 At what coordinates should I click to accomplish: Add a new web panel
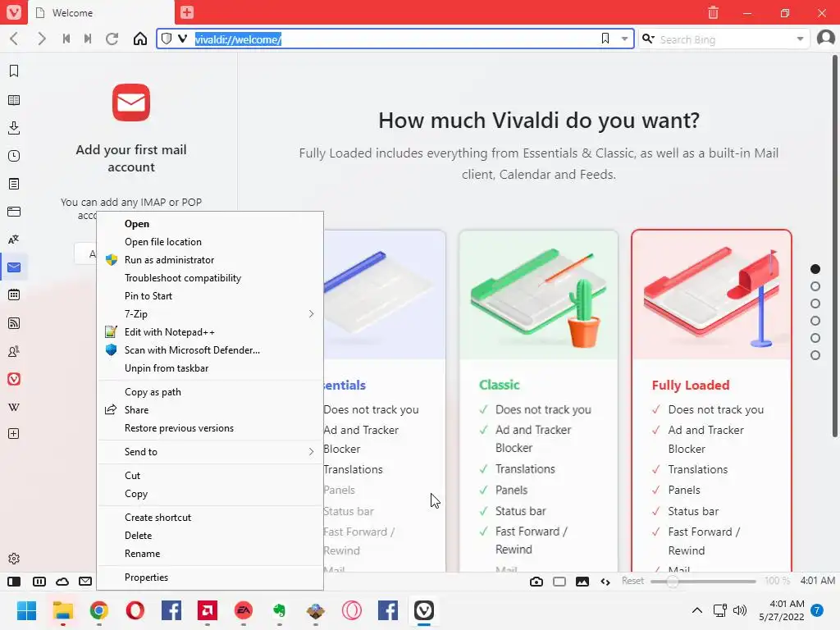14,434
